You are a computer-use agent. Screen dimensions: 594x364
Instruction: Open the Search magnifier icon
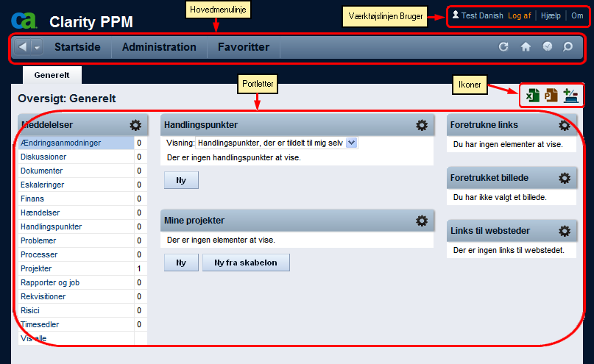[568, 46]
